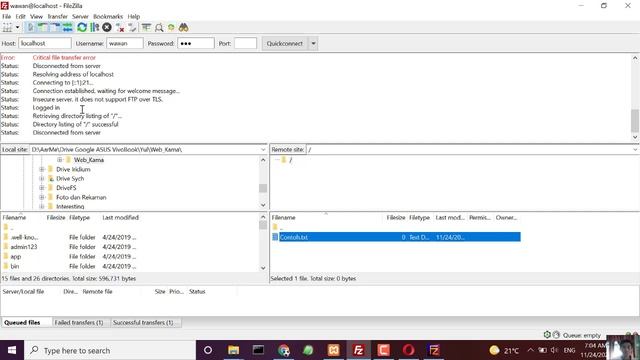Switch to the Failed transfers (1) tab
640x360 pixels.
pos(79,322)
